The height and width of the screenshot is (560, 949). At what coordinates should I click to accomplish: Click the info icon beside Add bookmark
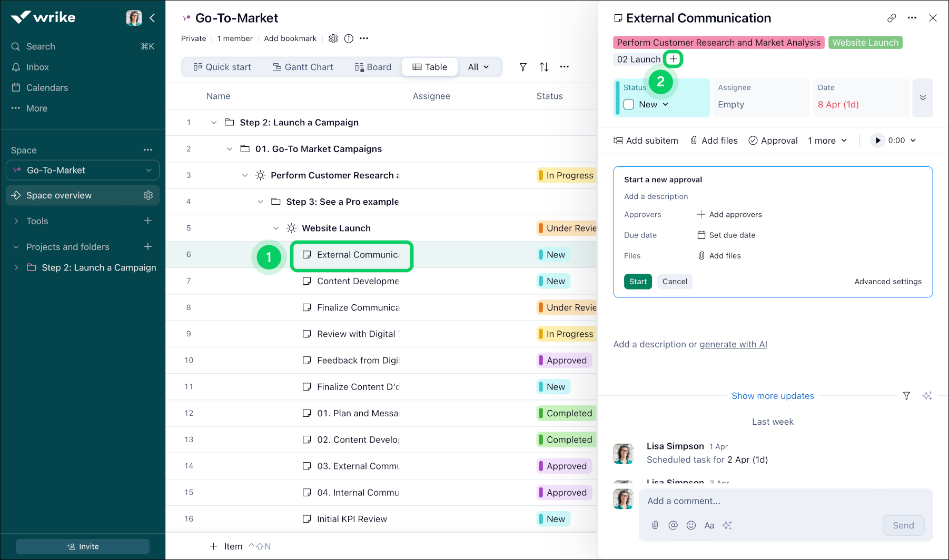click(x=349, y=38)
